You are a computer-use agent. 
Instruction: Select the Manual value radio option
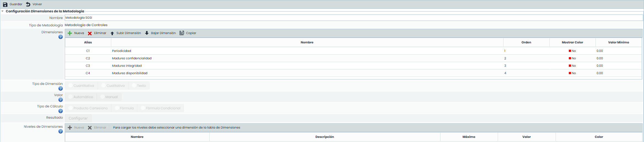pyautogui.click(x=102, y=97)
